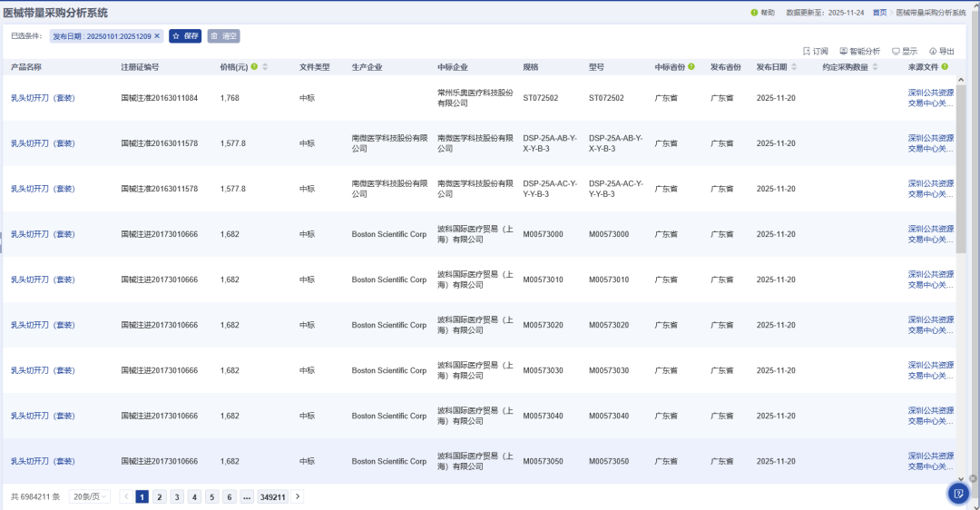The image size is (980, 510).
Task: Click the 文件类型 column header
Action: coord(314,67)
